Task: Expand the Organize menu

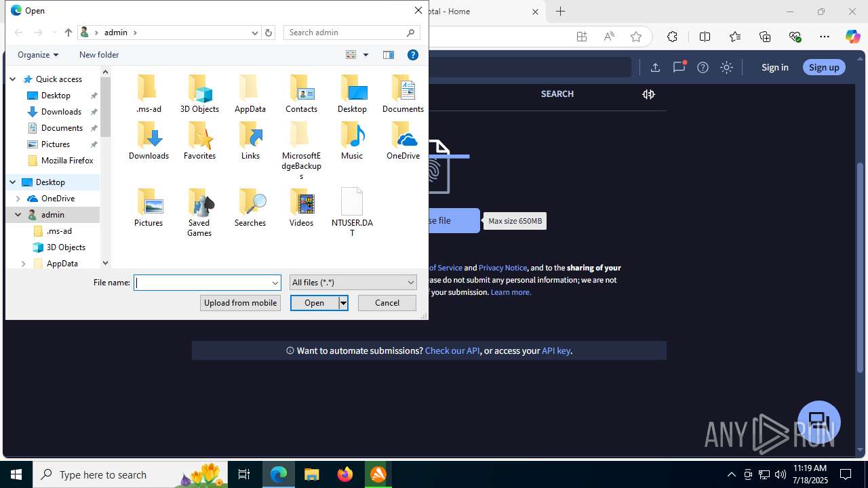Action: click(38, 55)
